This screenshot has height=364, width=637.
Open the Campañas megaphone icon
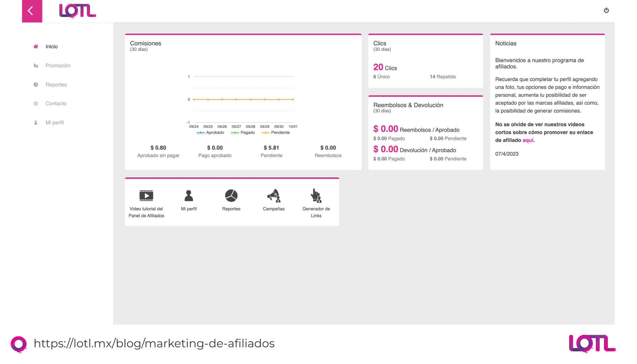[x=274, y=196]
